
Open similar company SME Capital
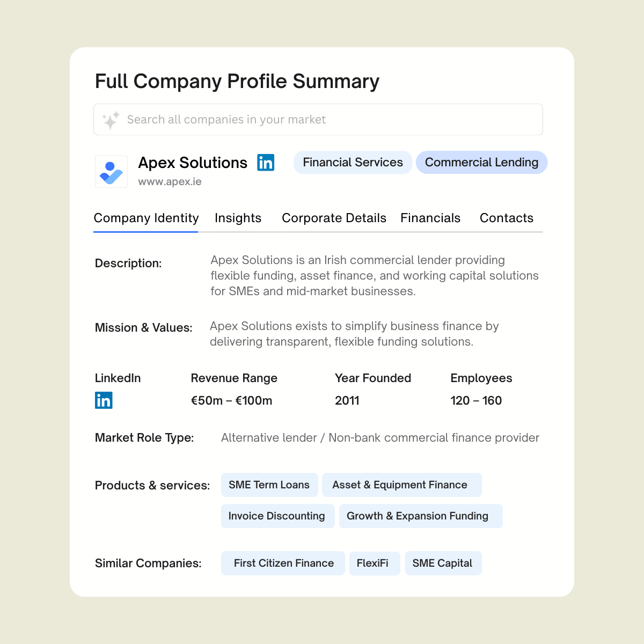click(442, 563)
